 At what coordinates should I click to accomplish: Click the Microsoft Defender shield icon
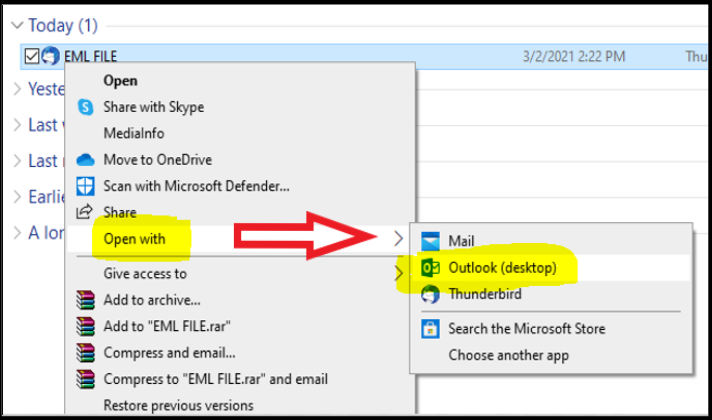click(85, 186)
